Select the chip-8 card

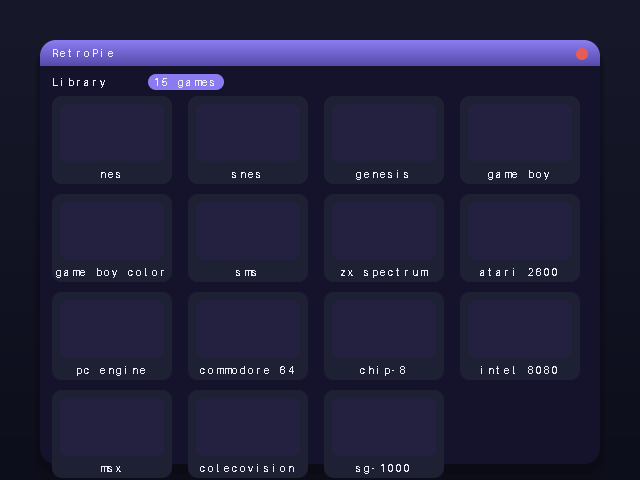pyautogui.click(x=384, y=336)
